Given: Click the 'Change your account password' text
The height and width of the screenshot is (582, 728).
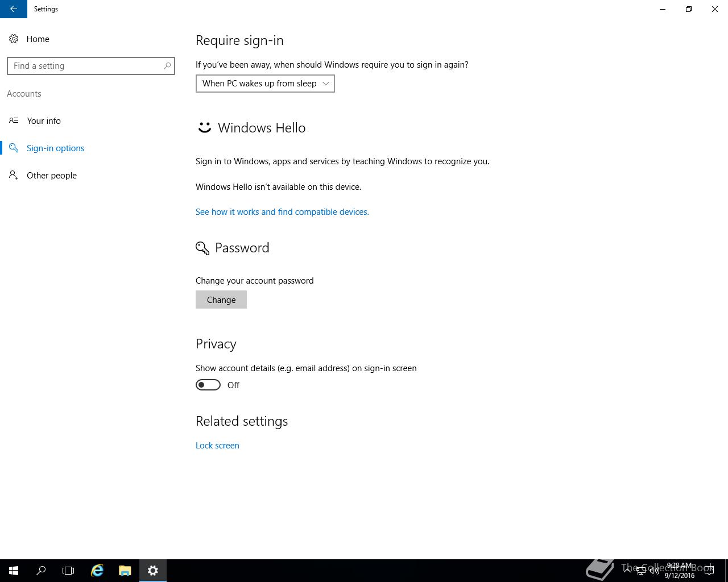Looking at the screenshot, I should (x=255, y=280).
